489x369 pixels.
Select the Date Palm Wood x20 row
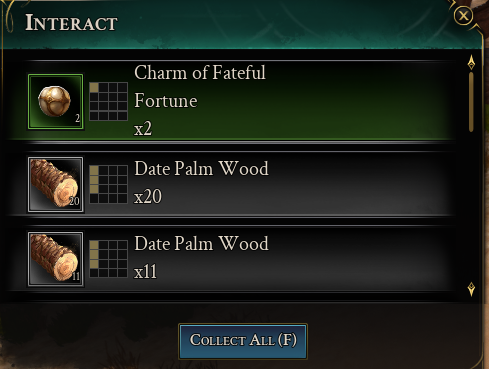[x=231, y=184]
